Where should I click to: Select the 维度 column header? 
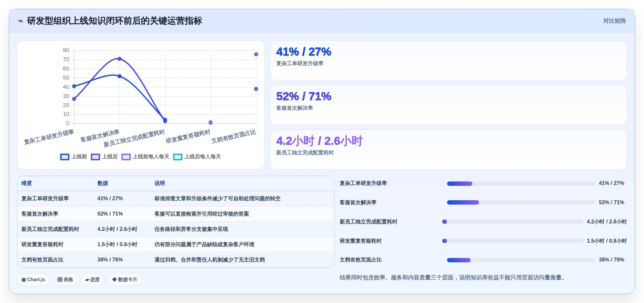click(x=27, y=183)
